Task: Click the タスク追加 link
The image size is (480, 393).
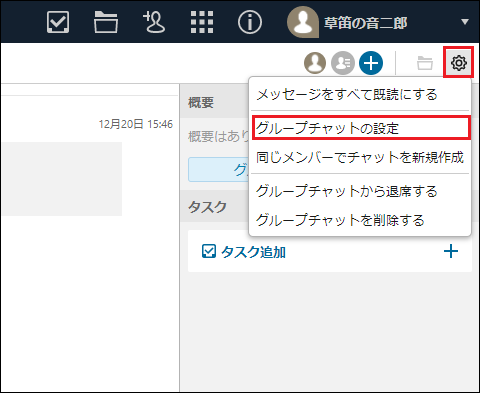Action: (x=253, y=252)
